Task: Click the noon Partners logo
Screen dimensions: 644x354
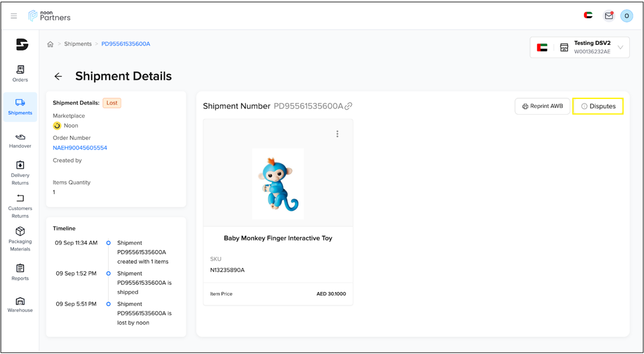Action: click(x=49, y=15)
